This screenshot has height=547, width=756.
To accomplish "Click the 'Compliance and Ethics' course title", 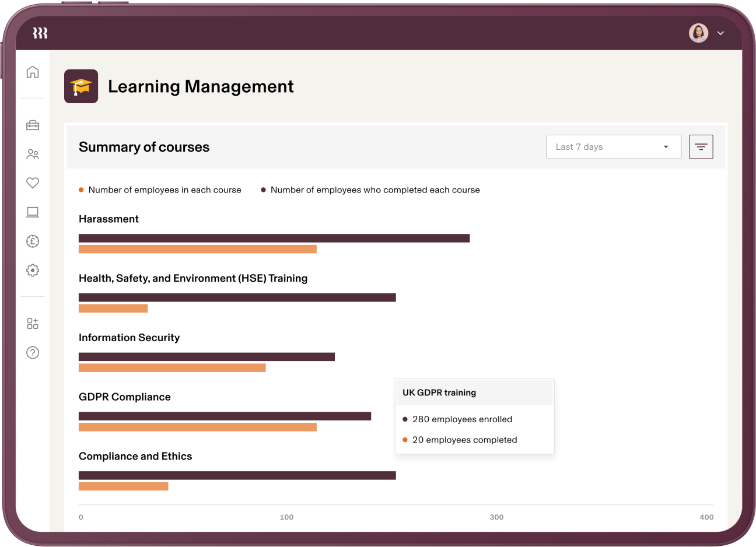I will [x=135, y=457].
